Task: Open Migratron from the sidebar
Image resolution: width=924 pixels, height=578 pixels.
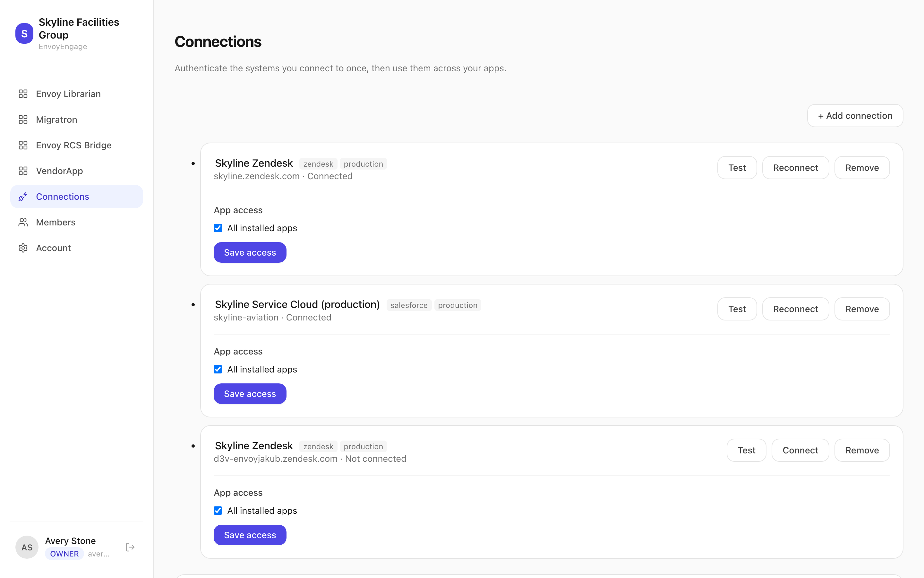Action: 77,119
